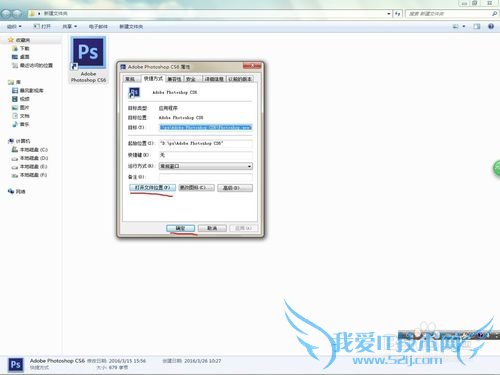Click the Ps icon in the details pane
This screenshot has height=375, width=500.
[x=15, y=365]
